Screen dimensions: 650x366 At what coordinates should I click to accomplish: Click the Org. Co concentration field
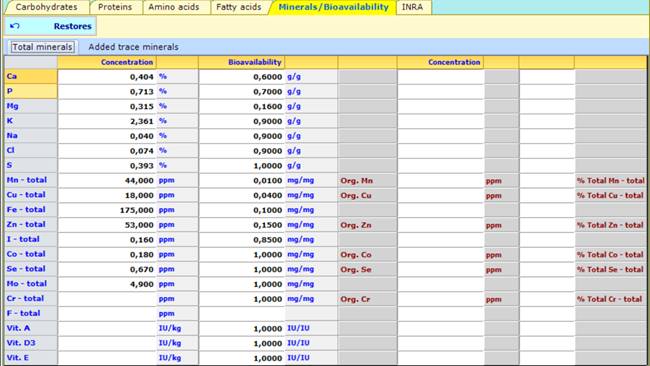click(441, 254)
